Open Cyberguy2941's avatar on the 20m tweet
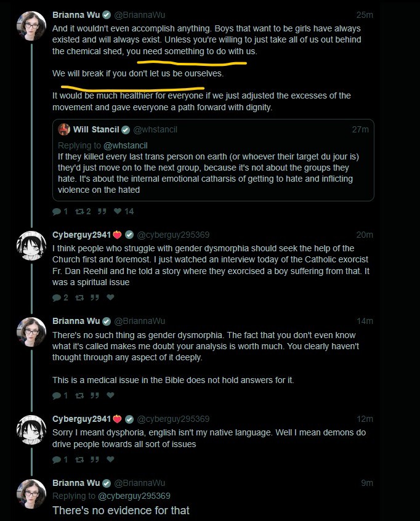Viewport: 420px width, 521px height. pos(31,246)
